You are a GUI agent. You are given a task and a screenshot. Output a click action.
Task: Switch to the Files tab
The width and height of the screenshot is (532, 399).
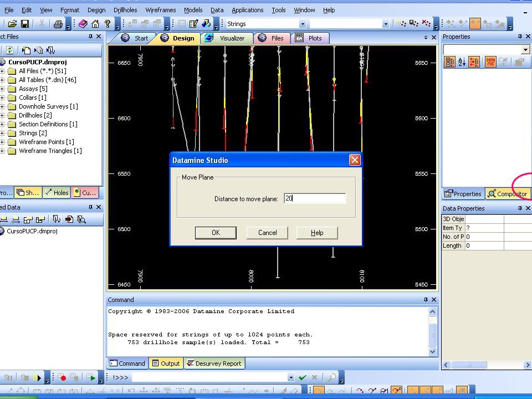(273, 38)
